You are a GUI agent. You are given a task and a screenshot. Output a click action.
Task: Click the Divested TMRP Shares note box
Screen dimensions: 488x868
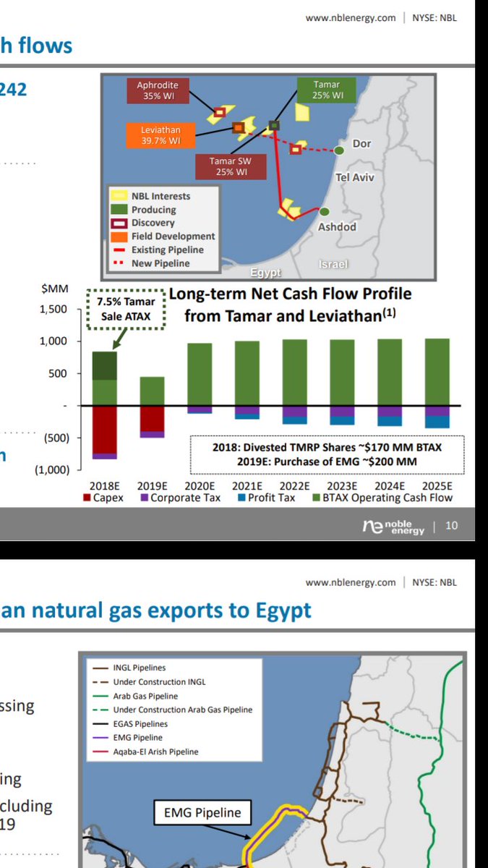point(327,454)
